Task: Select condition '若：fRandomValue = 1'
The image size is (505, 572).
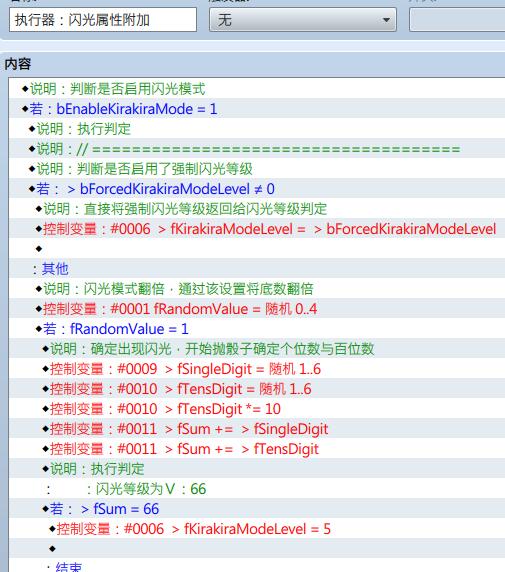Action: [x=257, y=329]
